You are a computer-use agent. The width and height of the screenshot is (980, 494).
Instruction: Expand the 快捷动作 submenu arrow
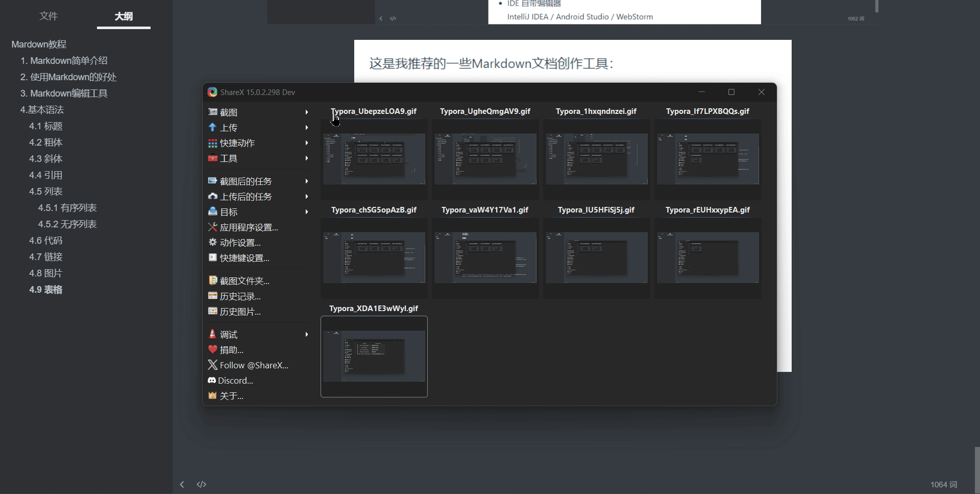tap(307, 143)
